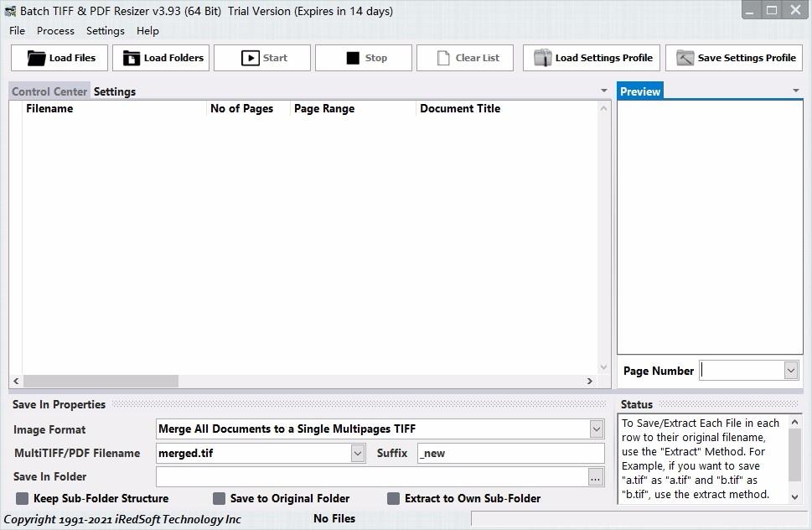Click the Clear List button label
The image size is (812, 530).
coord(478,58)
